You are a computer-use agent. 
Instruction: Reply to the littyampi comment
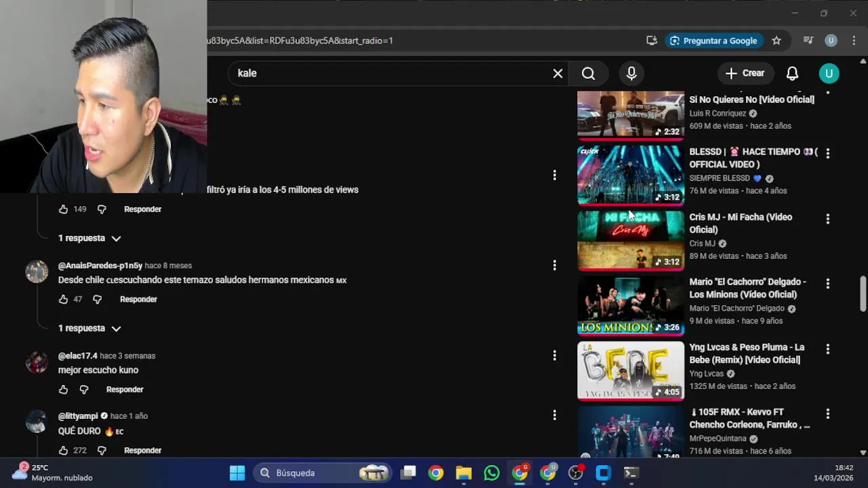point(142,451)
